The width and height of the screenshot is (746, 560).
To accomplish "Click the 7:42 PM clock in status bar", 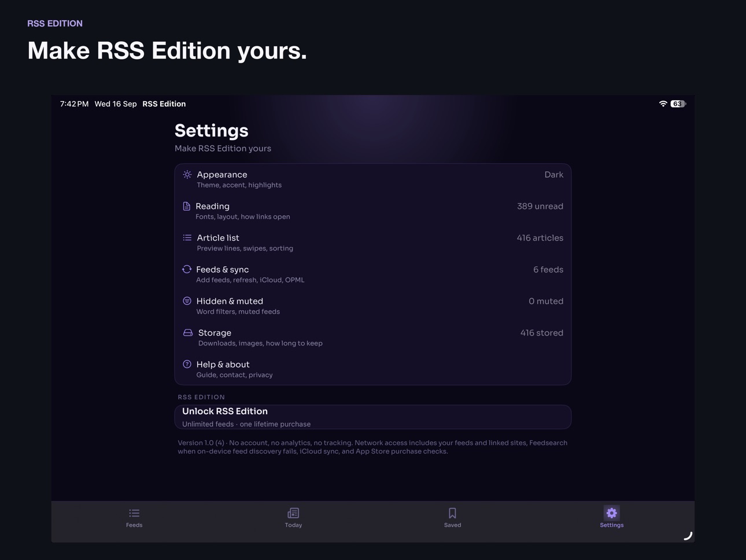I will (75, 104).
